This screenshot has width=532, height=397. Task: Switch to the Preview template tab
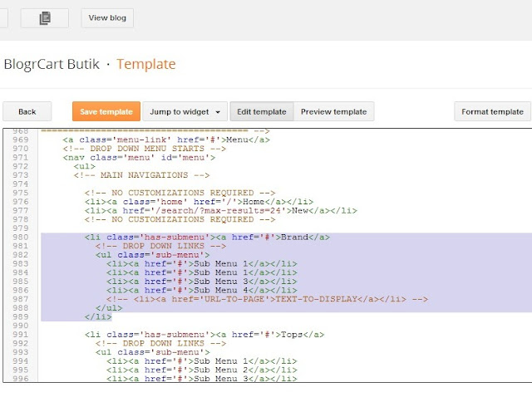click(x=334, y=111)
